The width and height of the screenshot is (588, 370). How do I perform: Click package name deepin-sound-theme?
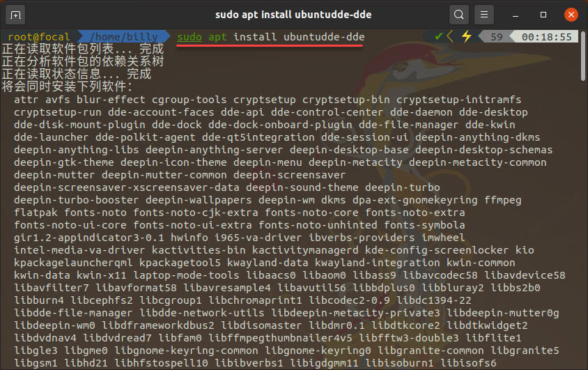coord(302,187)
